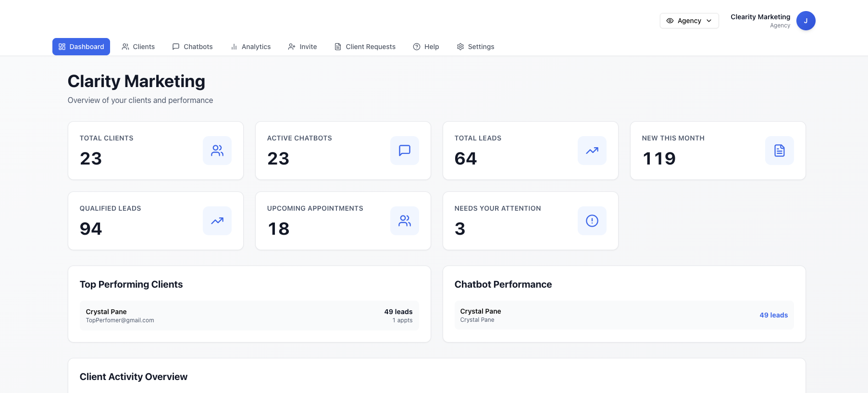
Task: Click the Total Leads trend icon
Action: click(592, 151)
